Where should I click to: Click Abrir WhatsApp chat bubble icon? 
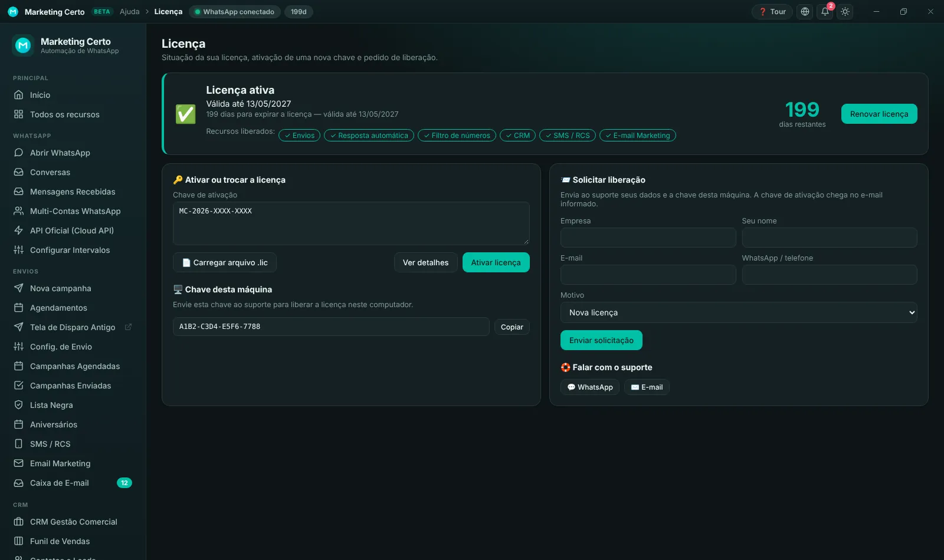pos(19,153)
